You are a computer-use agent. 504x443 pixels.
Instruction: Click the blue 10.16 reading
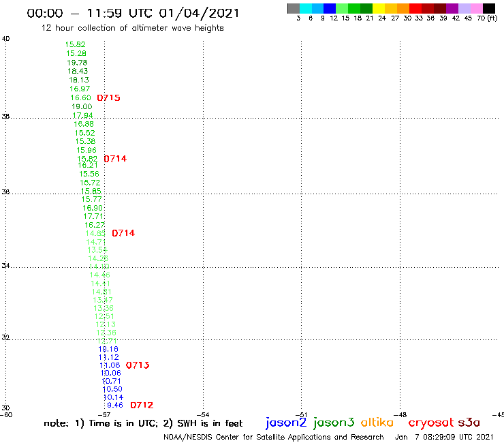pyautogui.click(x=108, y=349)
